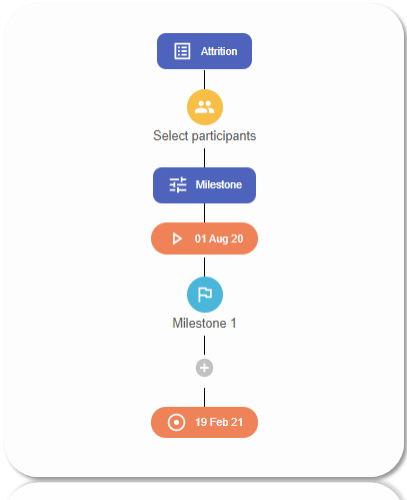Edit the 01 Aug 20 start date text
407x500 pixels.
pos(219,239)
